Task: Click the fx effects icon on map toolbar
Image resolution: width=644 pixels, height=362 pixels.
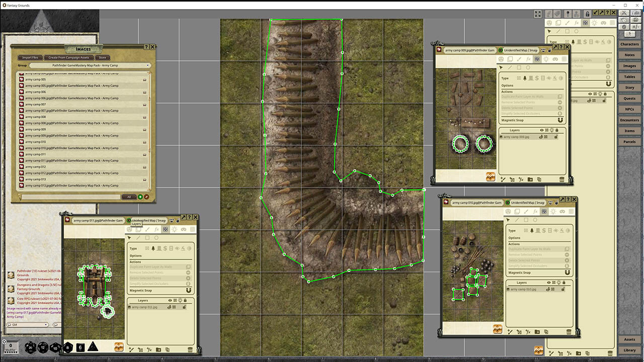Action: [x=157, y=229]
